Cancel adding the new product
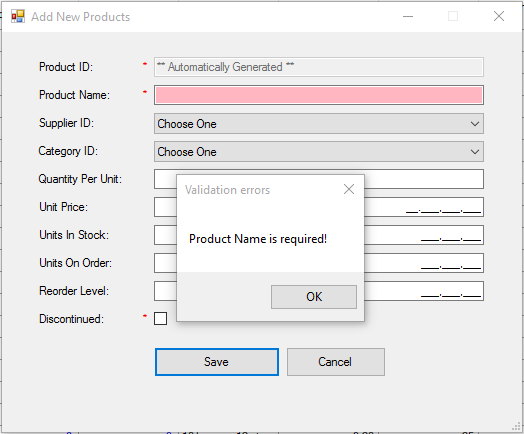Viewport: 524px width, 434px height. [336, 362]
